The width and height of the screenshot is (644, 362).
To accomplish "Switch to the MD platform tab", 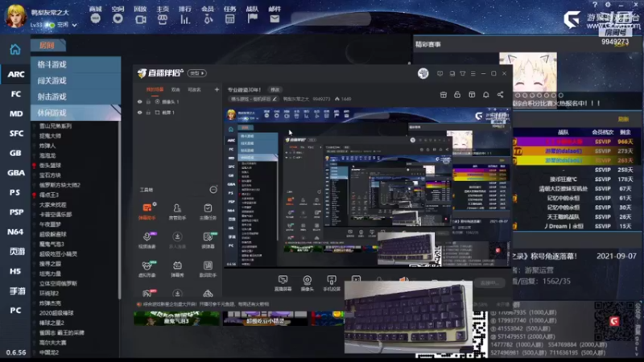I will tap(15, 113).
